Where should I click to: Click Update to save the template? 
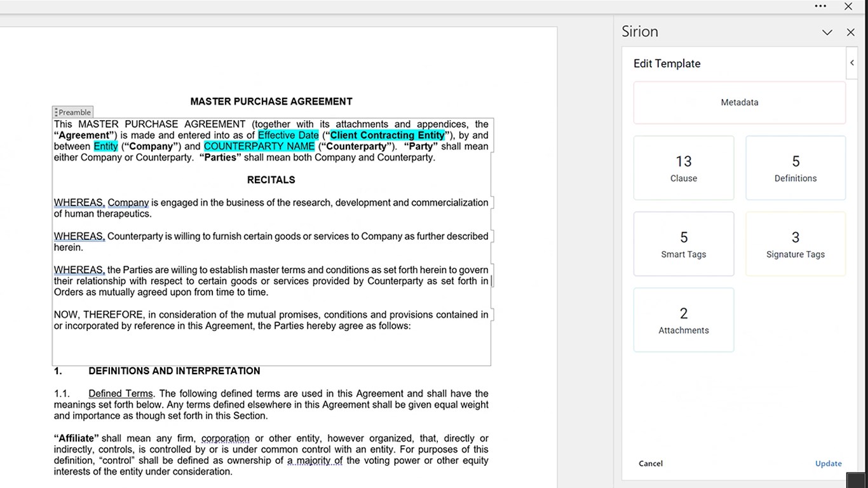pos(829,464)
